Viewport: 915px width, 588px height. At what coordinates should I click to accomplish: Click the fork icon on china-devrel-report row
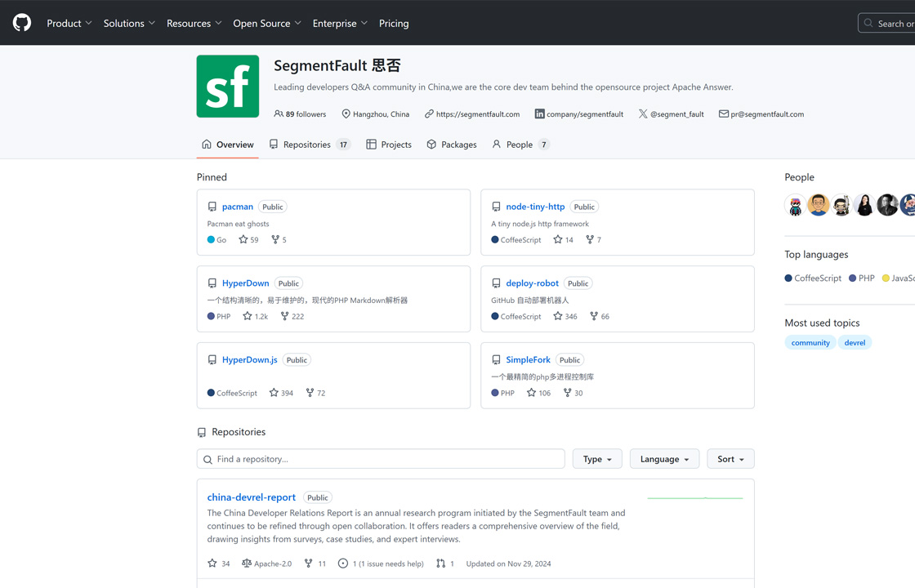pyautogui.click(x=309, y=563)
